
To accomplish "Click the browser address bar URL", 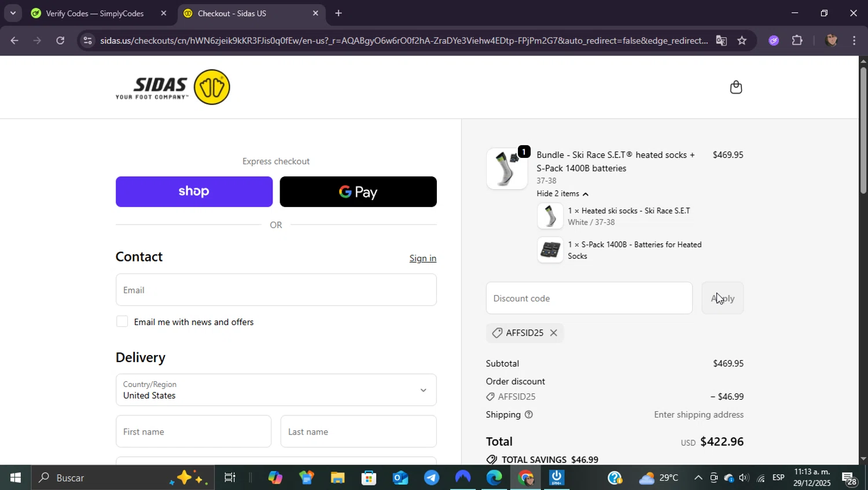I will [x=403, y=40].
